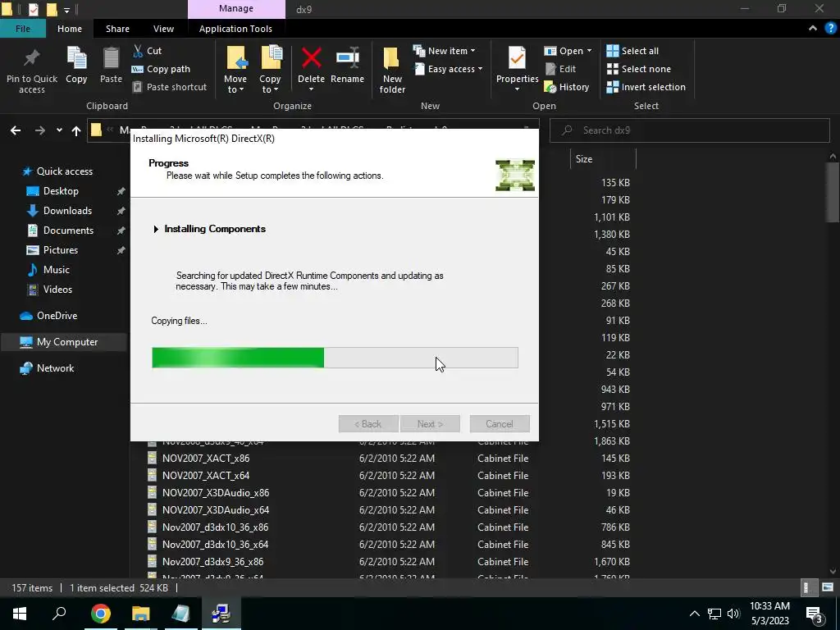This screenshot has height=630, width=840.
Task: Click the History ribbon command
Action: pyautogui.click(x=567, y=87)
